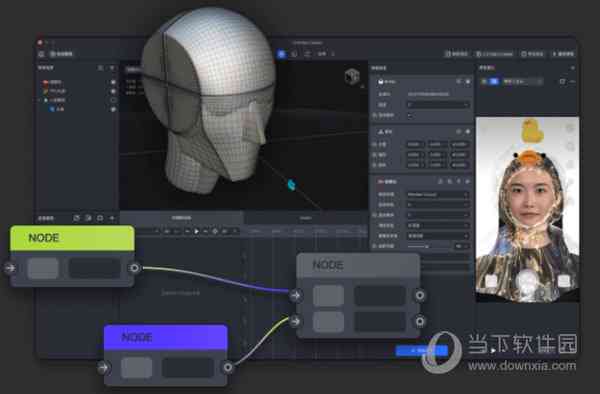The height and width of the screenshot is (394, 600).
Task: Select the blue highlighted tool in viewport toolbar
Action: [x=282, y=54]
